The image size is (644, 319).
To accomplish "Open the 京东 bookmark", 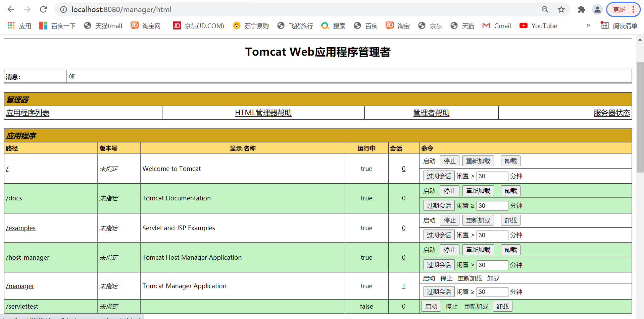I will pos(430,26).
